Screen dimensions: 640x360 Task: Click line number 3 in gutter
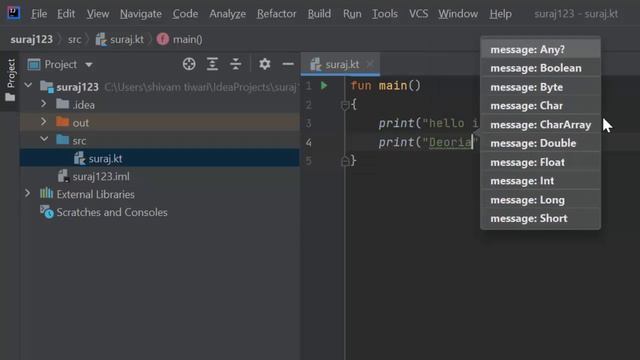coord(309,123)
